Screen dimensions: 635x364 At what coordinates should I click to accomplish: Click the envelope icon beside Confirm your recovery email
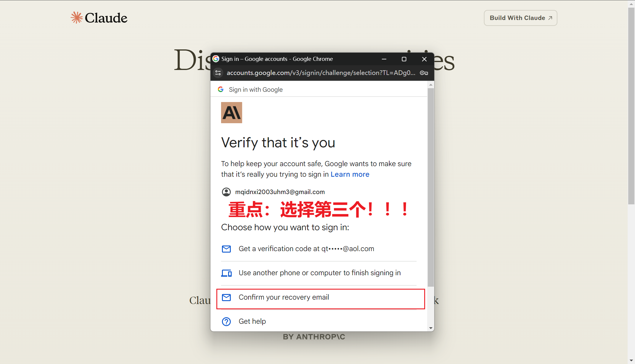pos(226,298)
